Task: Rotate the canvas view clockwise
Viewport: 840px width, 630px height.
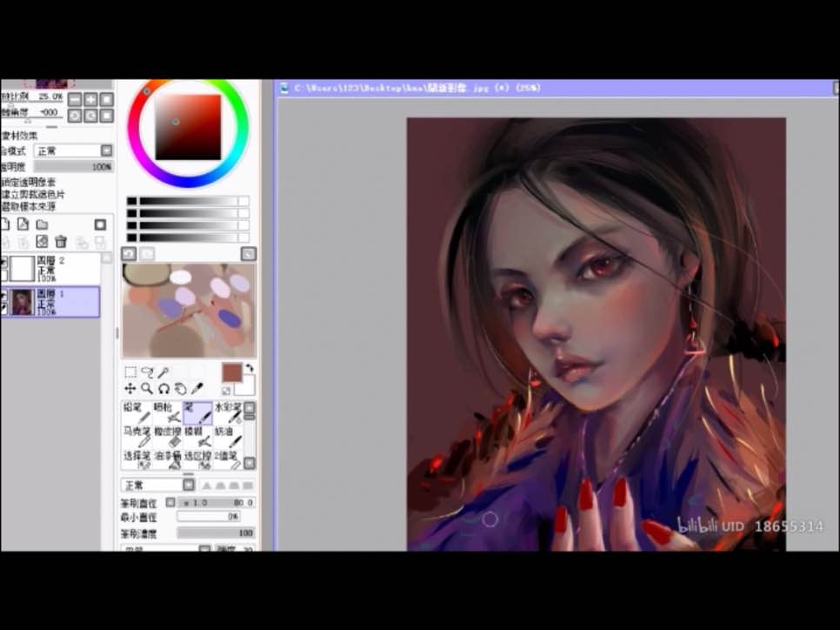Action: (x=90, y=115)
